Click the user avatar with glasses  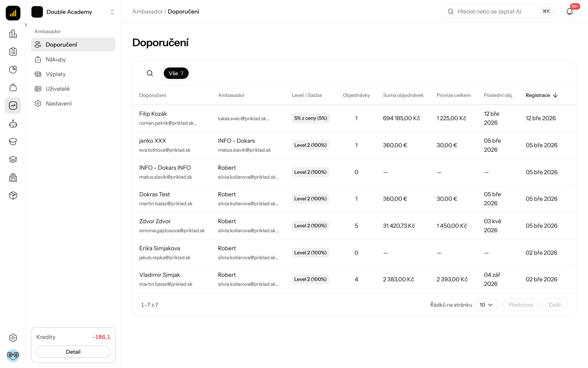(x=13, y=355)
